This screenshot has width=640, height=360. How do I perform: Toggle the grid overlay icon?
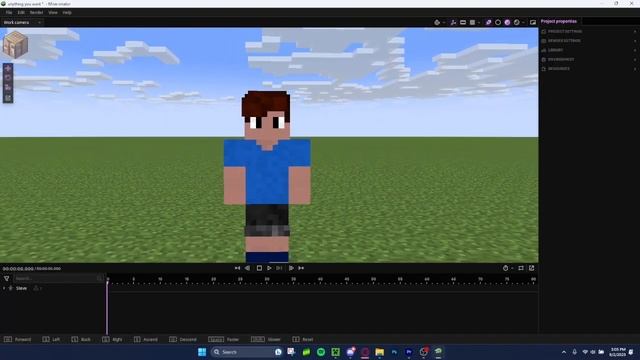tap(472, 22)
